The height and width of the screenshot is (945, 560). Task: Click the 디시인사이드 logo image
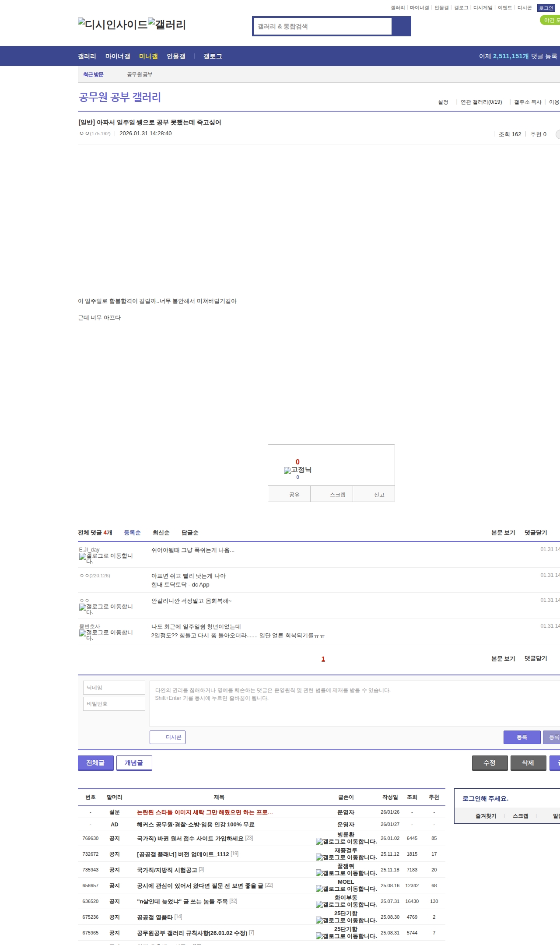112,25
